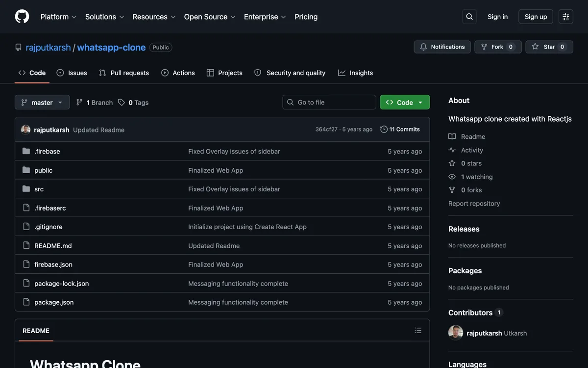Switch to the Issues tab
The image size is (588, 368).
72,73
